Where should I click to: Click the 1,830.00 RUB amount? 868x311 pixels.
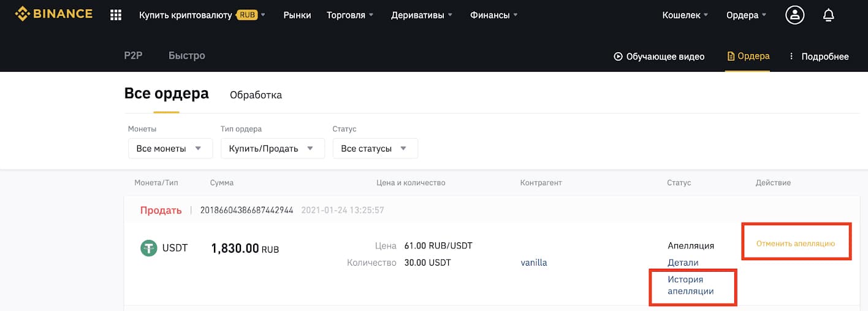pos(245,248)
